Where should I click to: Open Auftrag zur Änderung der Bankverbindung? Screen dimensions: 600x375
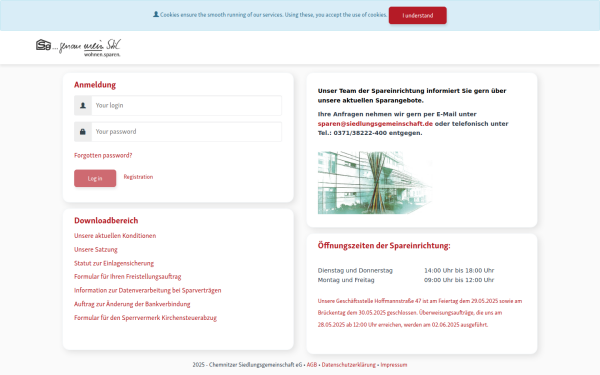132,304
